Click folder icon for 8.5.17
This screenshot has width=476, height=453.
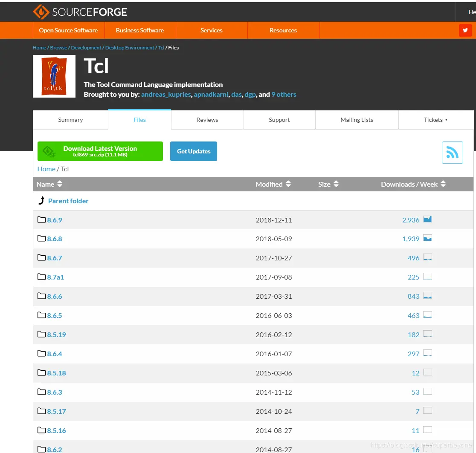click(42, 411)
